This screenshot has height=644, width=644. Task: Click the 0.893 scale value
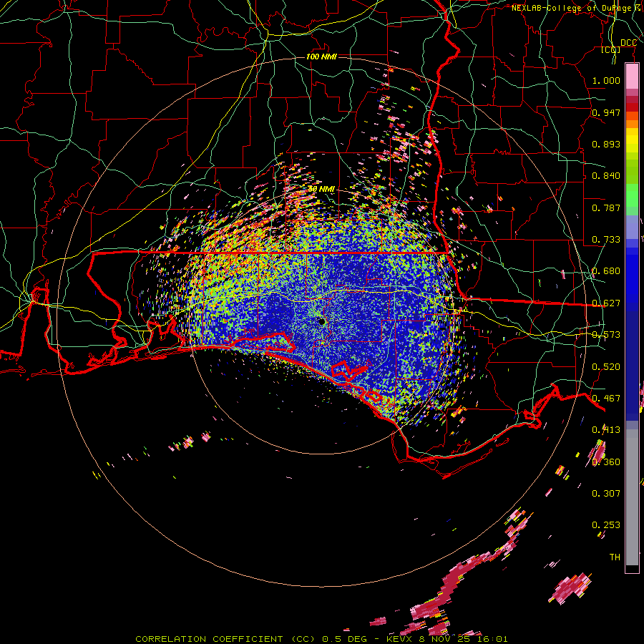click(606, 144)
